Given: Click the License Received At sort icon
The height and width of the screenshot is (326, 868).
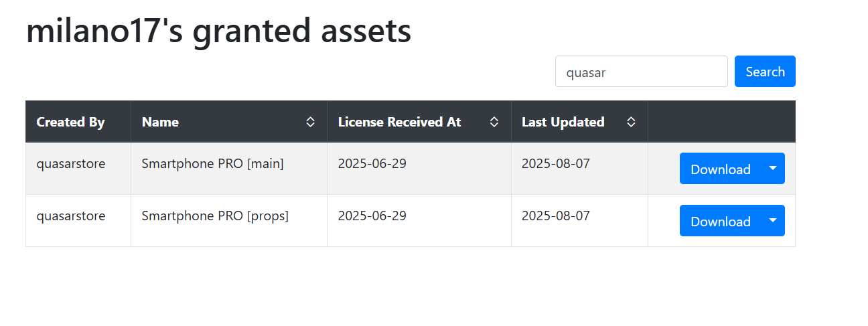Looking at the screenshot, I should [494, 122].
